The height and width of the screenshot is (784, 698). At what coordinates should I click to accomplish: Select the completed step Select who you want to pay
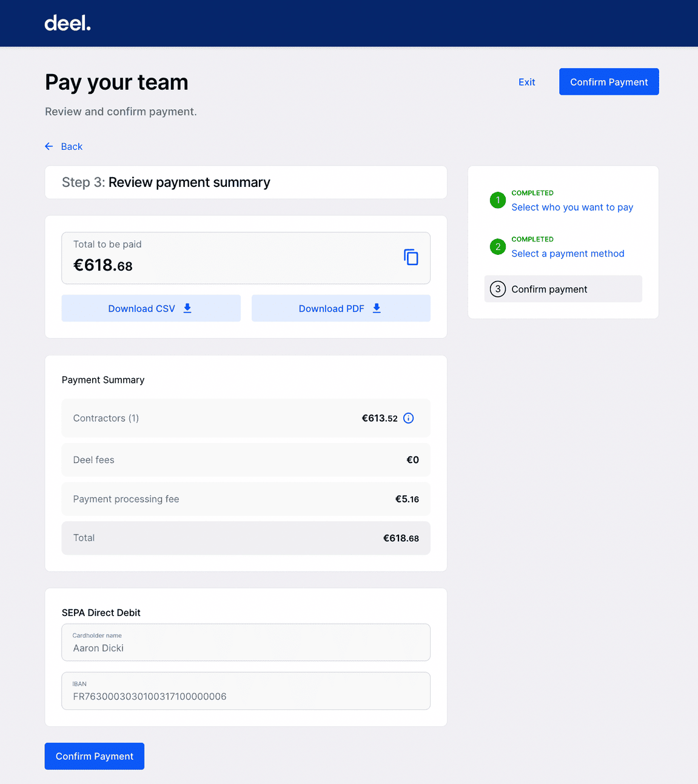pos(572,207)
